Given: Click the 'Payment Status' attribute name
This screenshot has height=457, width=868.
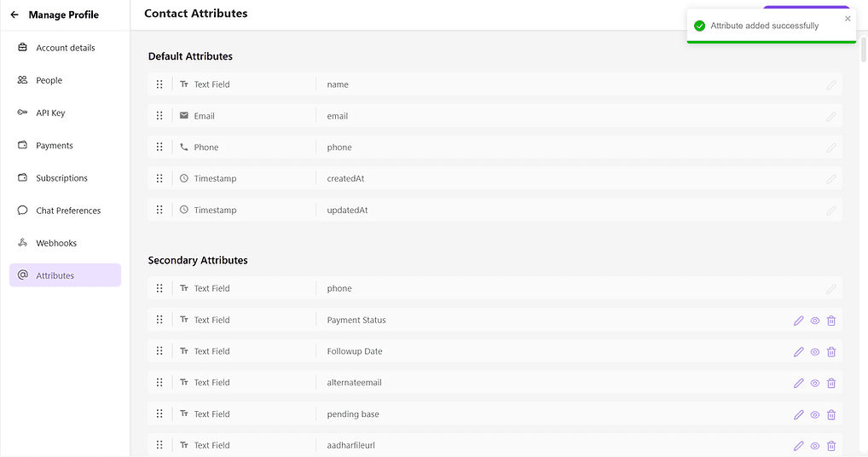Looking at the screenshot, I should point(356,320).
